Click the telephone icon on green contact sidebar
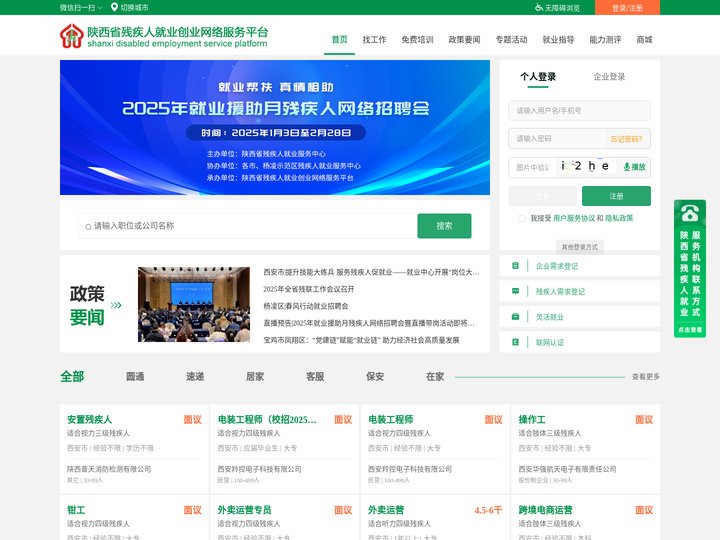 click(690, 213)
